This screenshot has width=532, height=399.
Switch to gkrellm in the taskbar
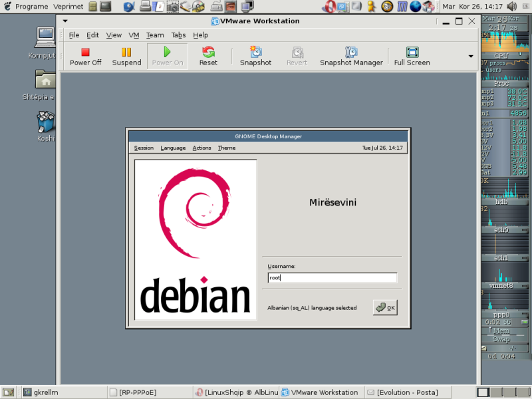tap(65, 392)
